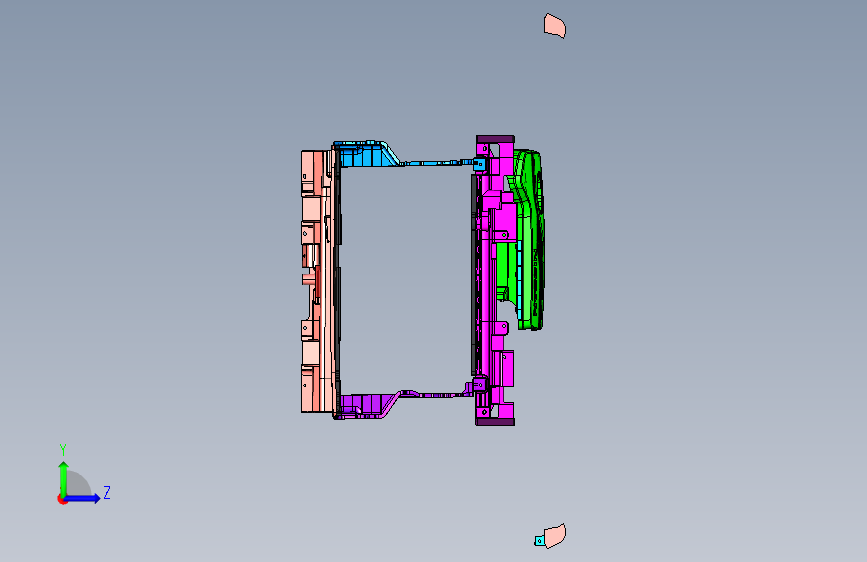Viewport: 867px width, 562px height.
Task: Select the purple bottom bracket part
Action: [368, 404]
